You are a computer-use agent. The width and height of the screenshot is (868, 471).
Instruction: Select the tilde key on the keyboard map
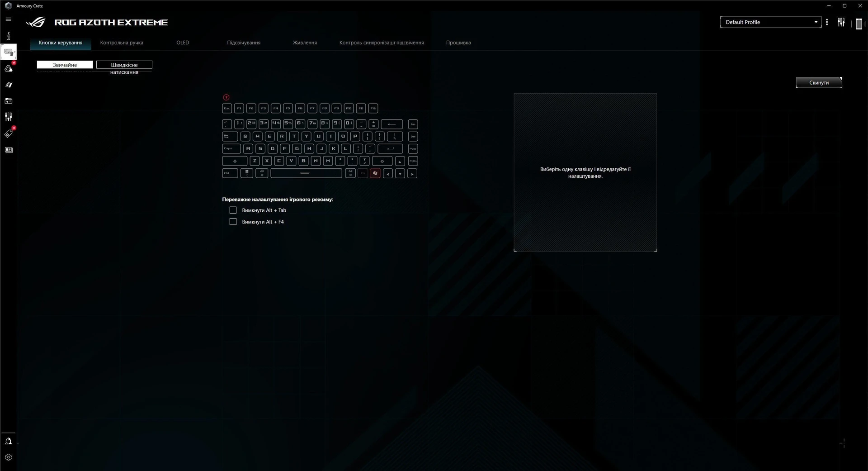(x=227, y=124)
